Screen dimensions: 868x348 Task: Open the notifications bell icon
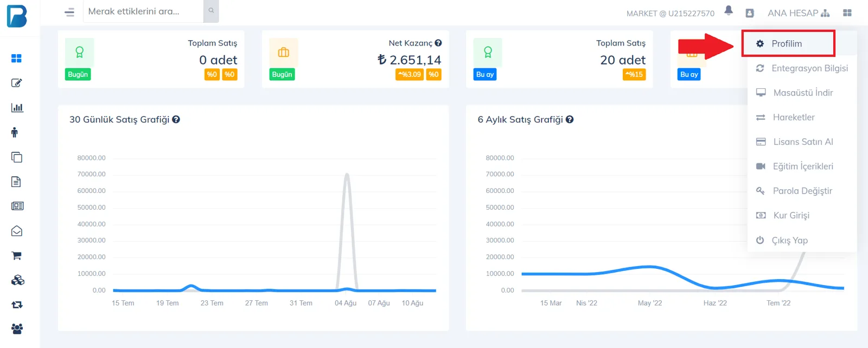coord(729,10)
